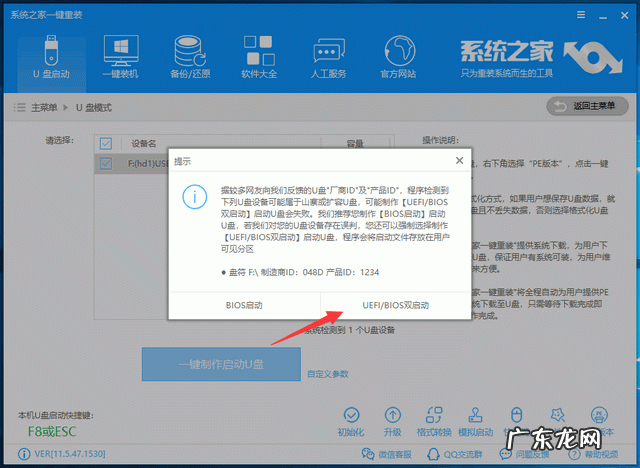This screenshot has height=468, width=640.
Task: Open 人工服务 section
Action: tap(329, 57)
